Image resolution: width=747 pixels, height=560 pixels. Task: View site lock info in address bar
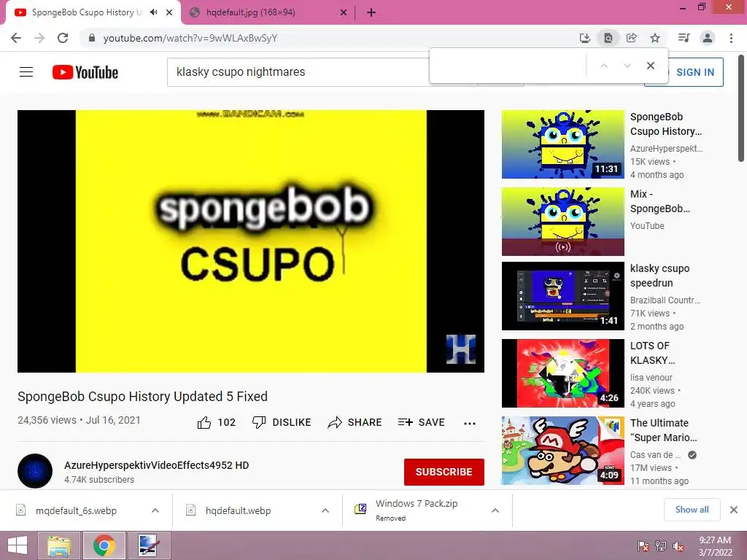click(92, 38)
